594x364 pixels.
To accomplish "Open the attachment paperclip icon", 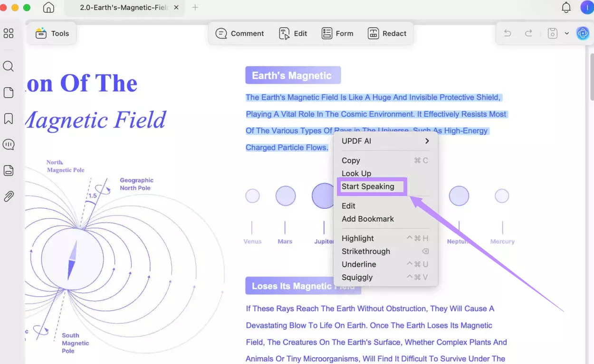I will (9, 196).
